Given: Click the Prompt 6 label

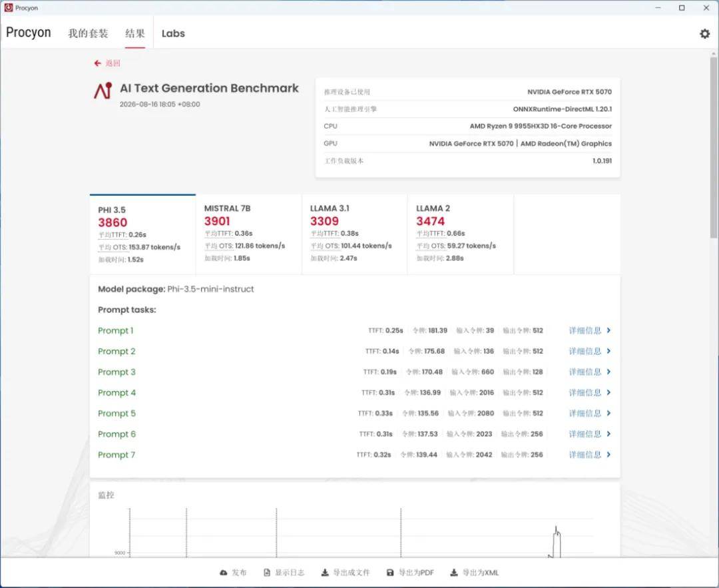Looking at the screenshot, I should [117, 434].
